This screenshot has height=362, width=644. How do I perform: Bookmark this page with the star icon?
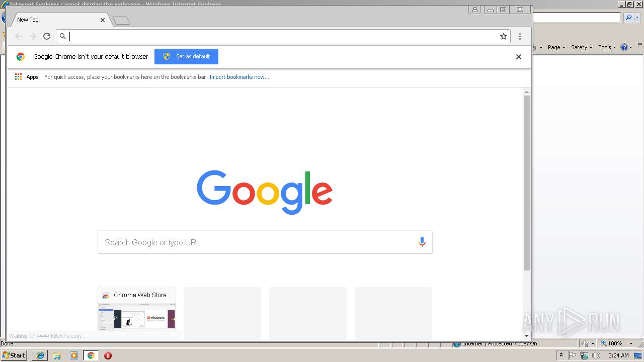click(503, 36)
